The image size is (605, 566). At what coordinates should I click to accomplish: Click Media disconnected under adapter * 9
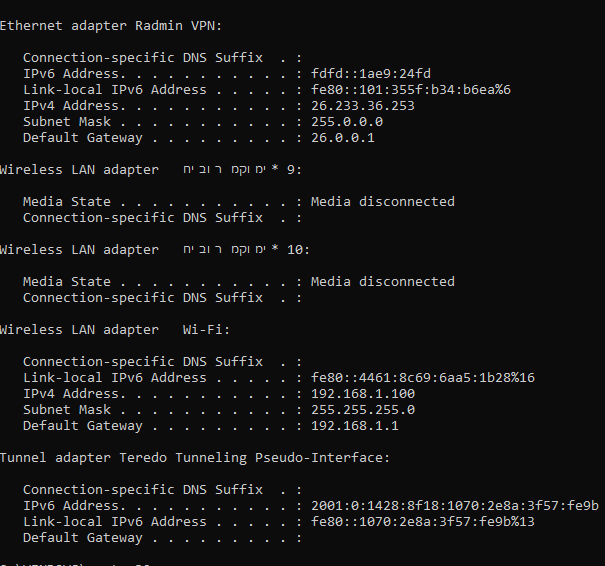(382, 202)
